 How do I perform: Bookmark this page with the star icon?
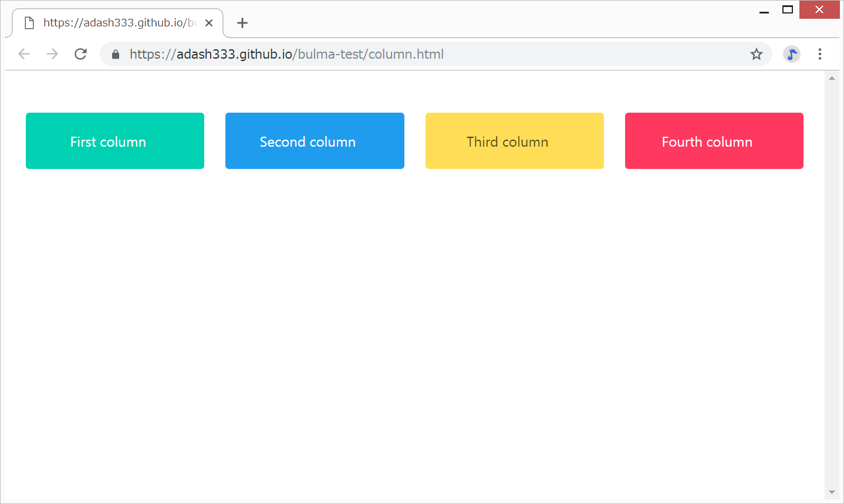click(x=756, y=54)
